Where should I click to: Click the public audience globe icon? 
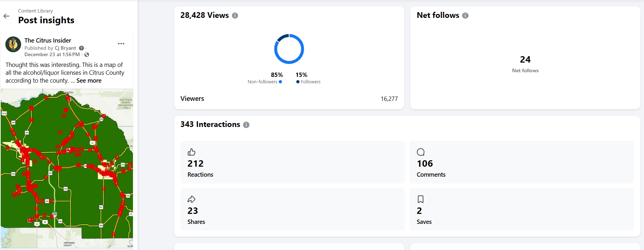point(86,55)
